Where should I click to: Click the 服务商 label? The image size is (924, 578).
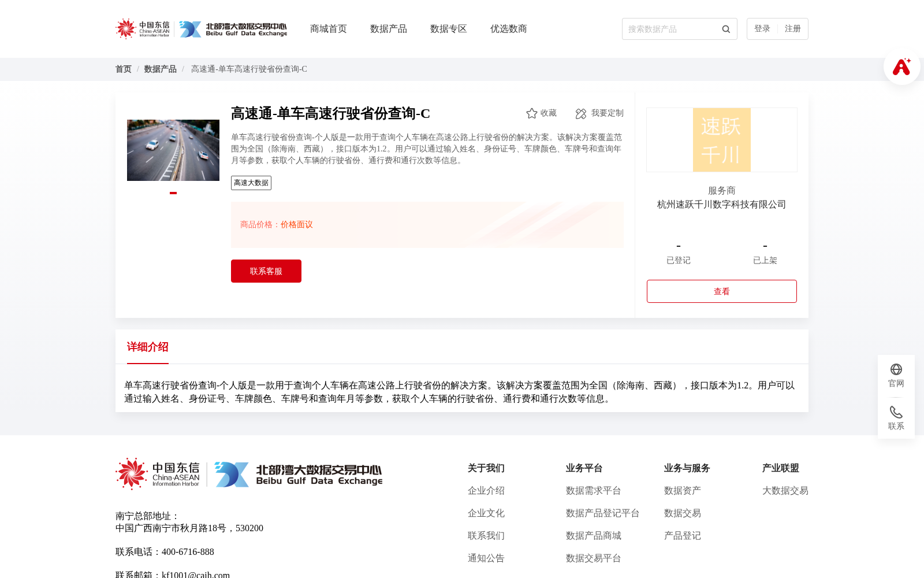722,191
